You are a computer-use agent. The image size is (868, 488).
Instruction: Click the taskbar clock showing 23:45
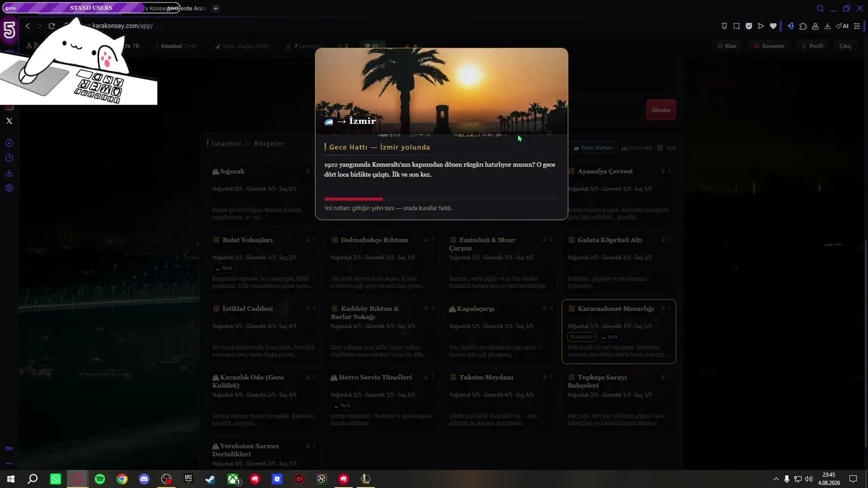tap(829, 479)
